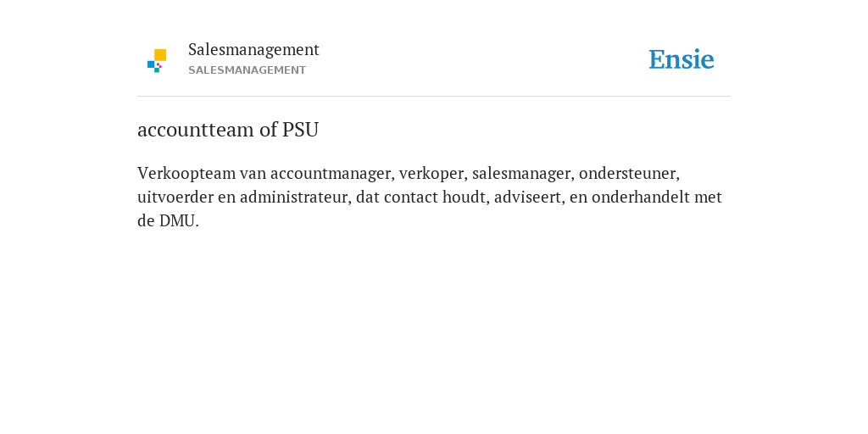Click the colorful squares Salesmanagement logo

point(157,61)
